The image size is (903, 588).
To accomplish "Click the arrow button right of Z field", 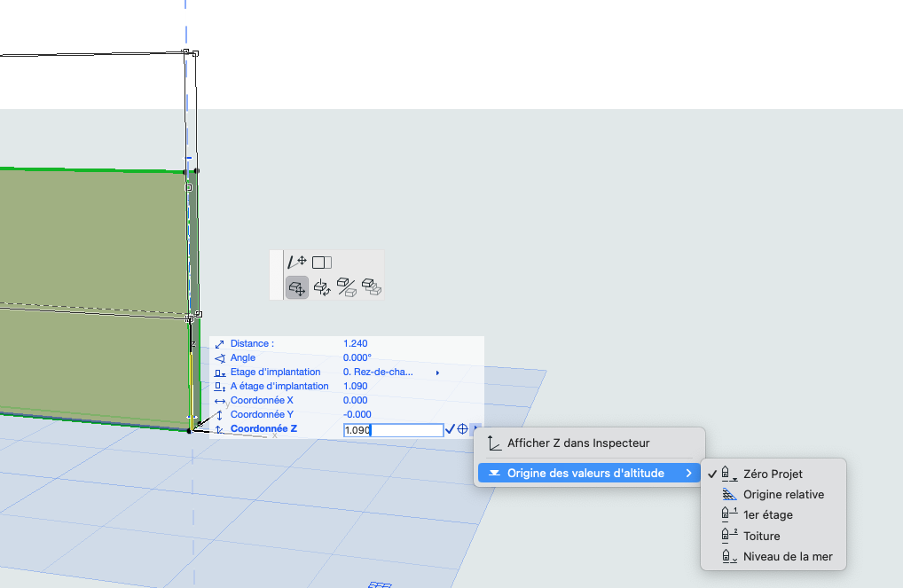I will pos(475,429).
